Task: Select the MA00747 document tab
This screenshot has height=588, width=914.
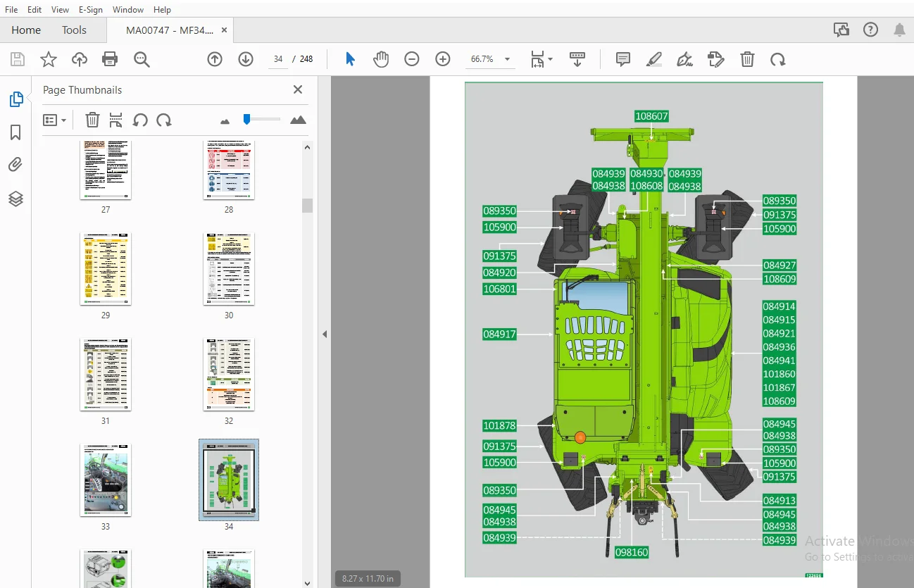Action: 169,30
